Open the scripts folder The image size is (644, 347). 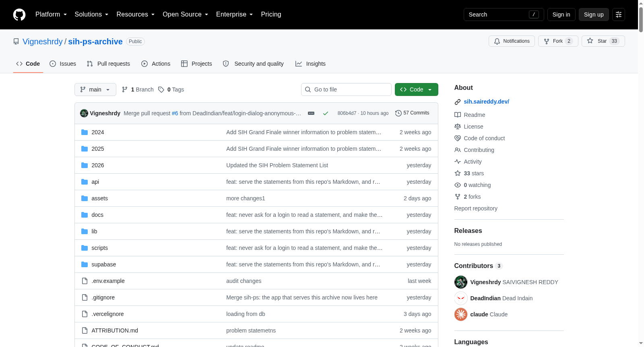pos(100,248)
